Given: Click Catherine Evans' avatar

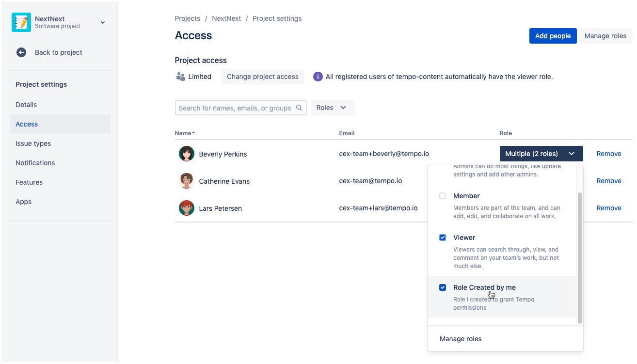Looking at the screenshot, I should 187,181.
